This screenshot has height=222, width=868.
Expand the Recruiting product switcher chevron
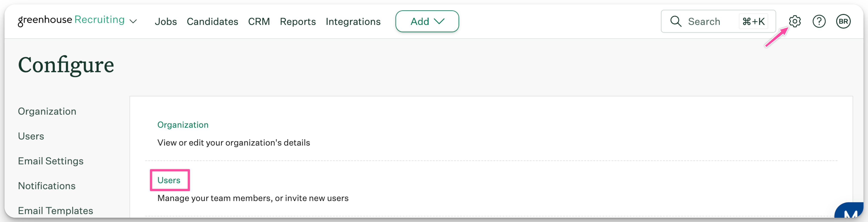(x=133, y=21)
